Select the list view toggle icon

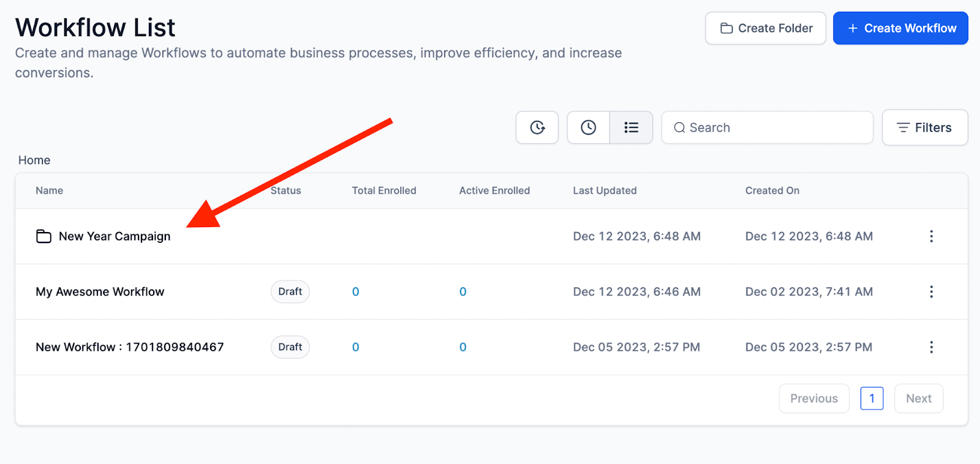pyautogui.click(x=631, y=127)
